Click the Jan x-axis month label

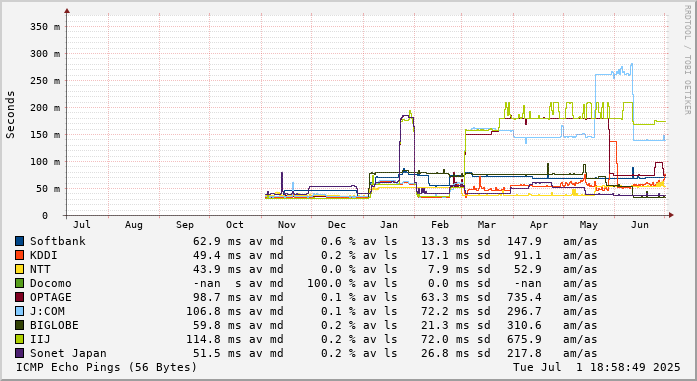(389, 225)
